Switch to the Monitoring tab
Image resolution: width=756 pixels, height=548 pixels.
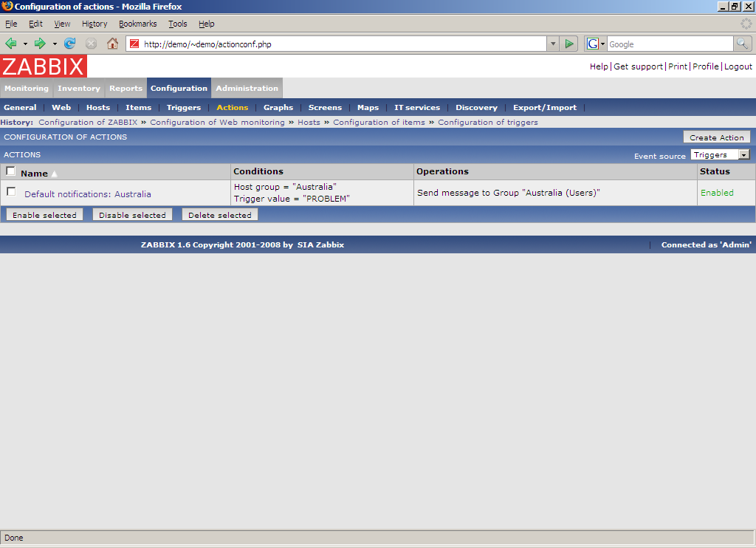(27, 89)
